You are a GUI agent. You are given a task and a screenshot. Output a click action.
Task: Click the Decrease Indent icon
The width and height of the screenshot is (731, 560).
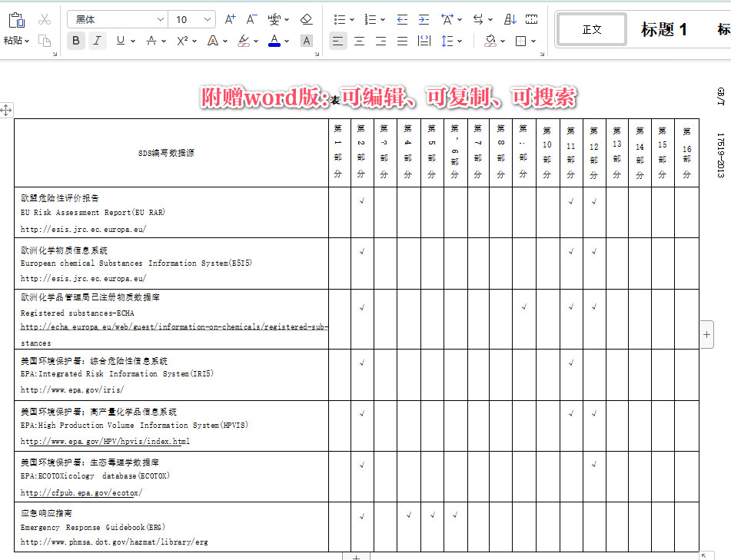click(403, 18)
